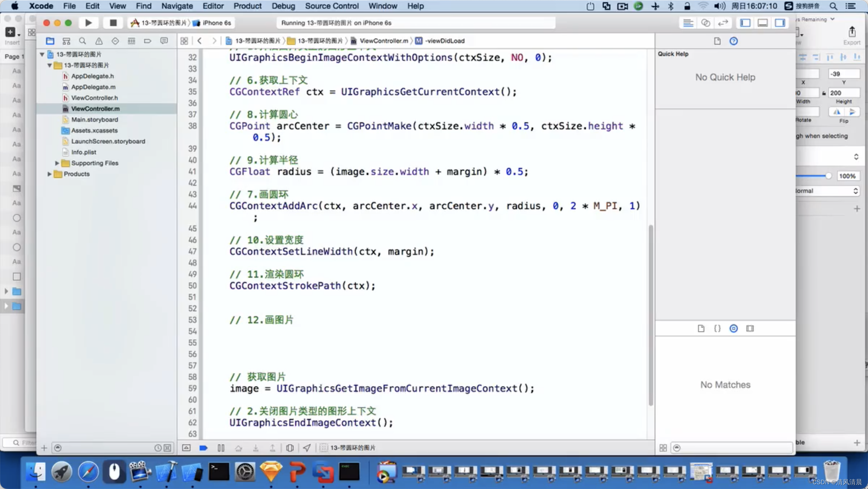The height and width of the screenshot is (489, 868).
Task: Open the Navigate menu
Action: 177,6
